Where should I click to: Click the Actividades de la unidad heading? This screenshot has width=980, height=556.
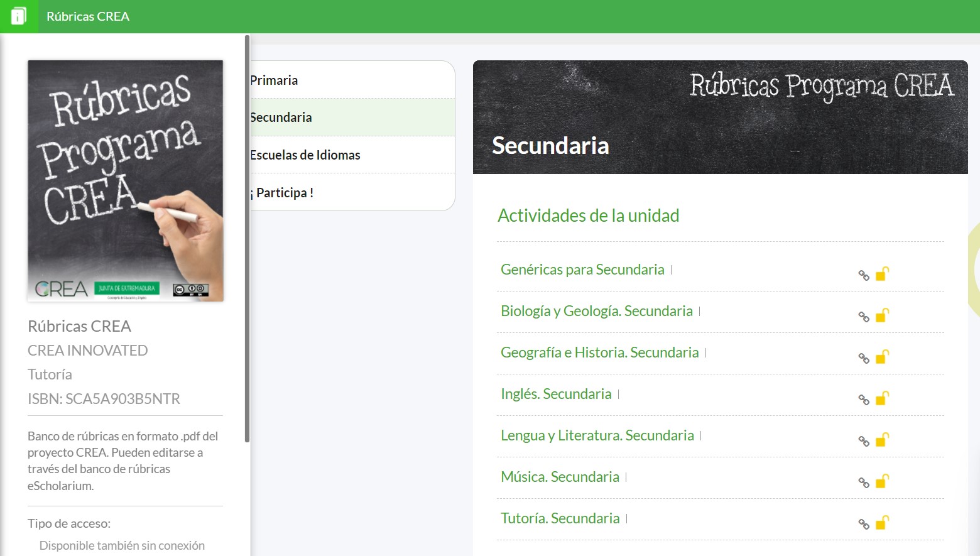(589, 215)
